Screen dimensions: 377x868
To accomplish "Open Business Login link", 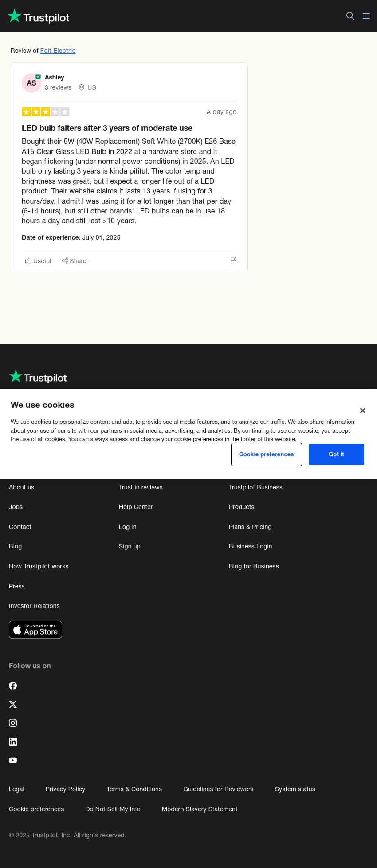I will coord(251,546).
